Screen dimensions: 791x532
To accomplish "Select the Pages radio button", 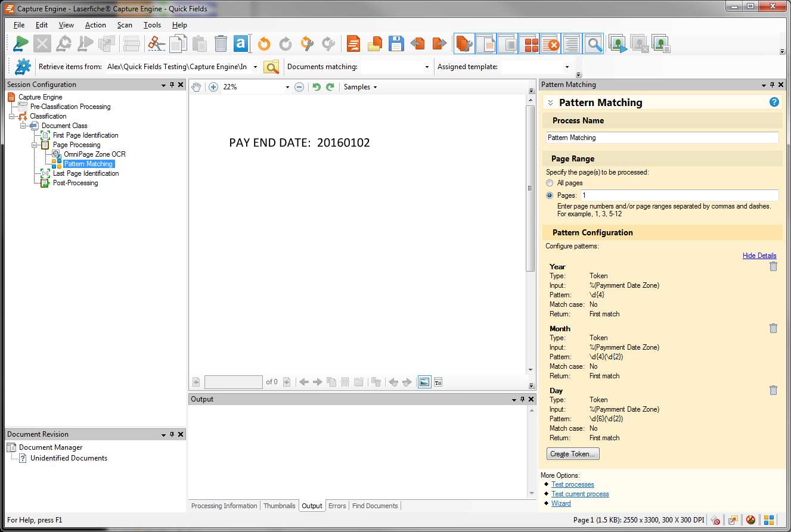I will tap(550, 195).
